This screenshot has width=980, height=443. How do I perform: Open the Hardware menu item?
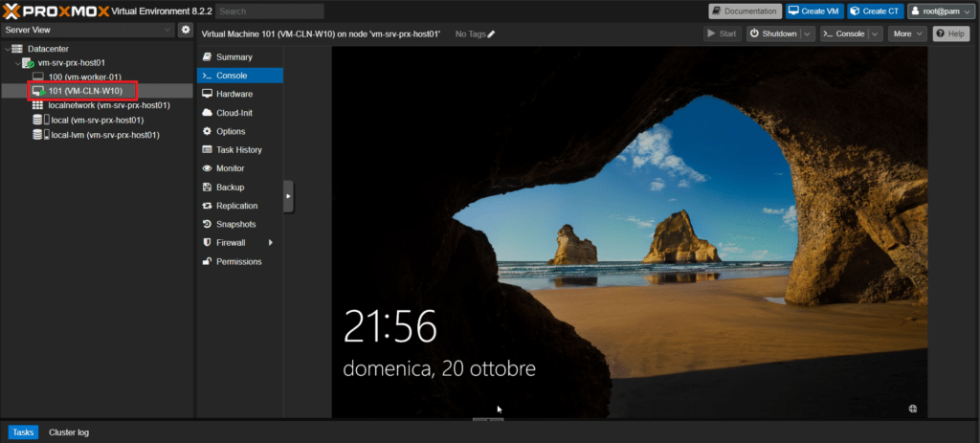[240, 94]
